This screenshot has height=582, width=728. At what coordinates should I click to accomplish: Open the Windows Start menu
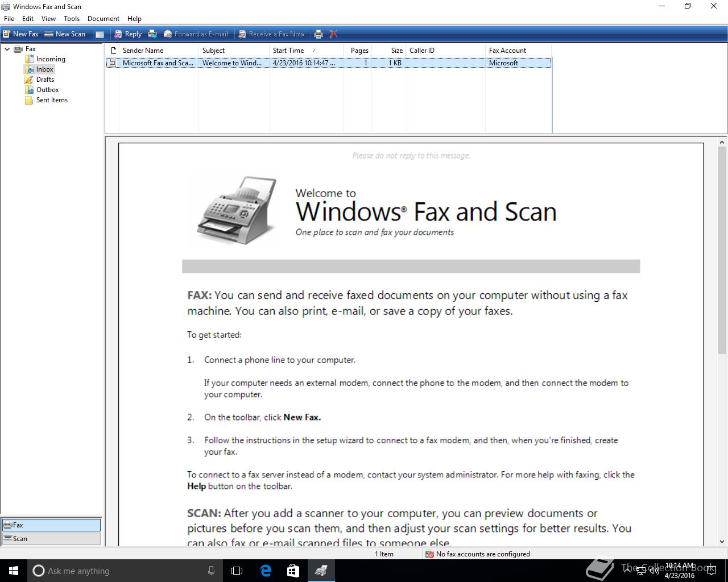pyautogui.click(x=14, y=571)
